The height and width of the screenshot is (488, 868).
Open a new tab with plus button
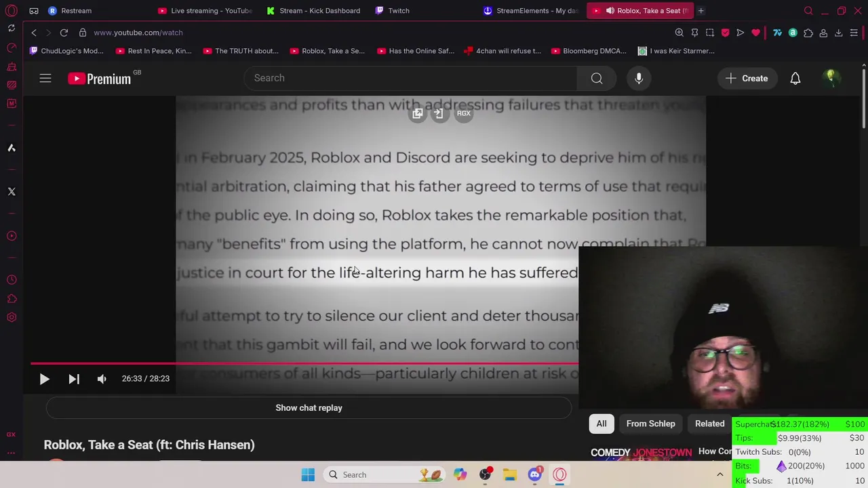[701, 11]
